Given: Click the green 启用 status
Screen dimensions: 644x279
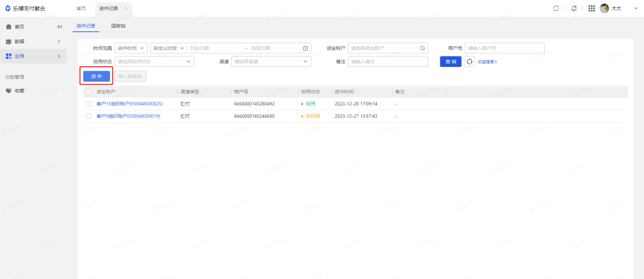Looking at the screenshot, I should (310, 104).
